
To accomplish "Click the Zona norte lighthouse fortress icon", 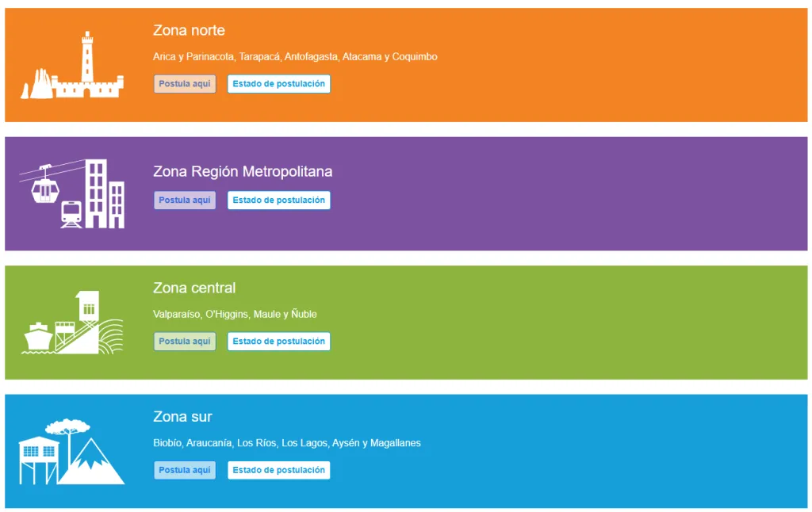I will tap(72, 65).
